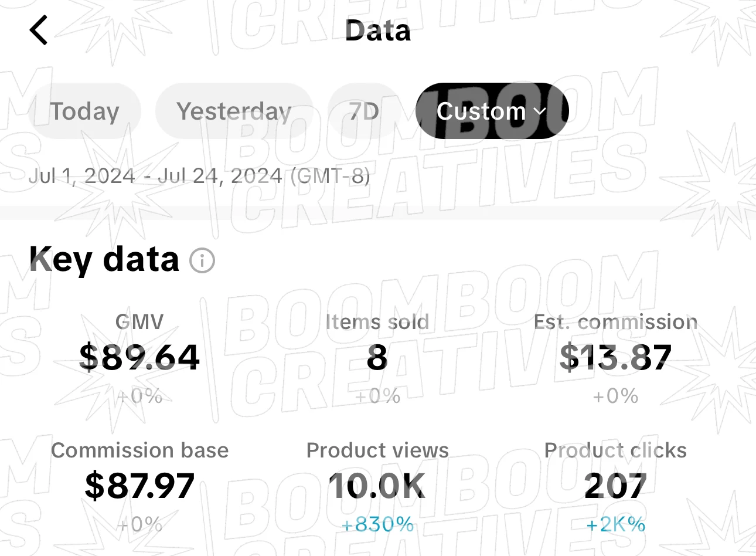Tap the GMV +0% change label
This screenshot has height=556, width=756.
coord(139,396)
